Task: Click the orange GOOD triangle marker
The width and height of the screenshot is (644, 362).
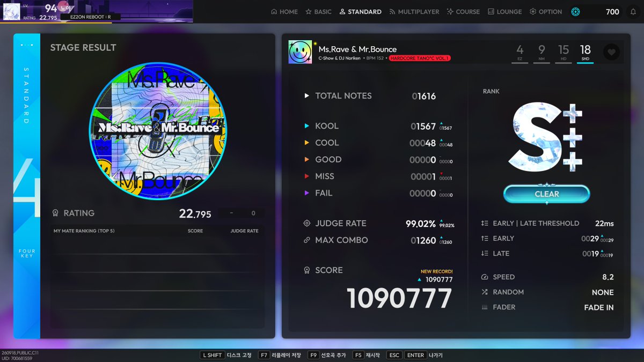Action: (x=307, y=159)
